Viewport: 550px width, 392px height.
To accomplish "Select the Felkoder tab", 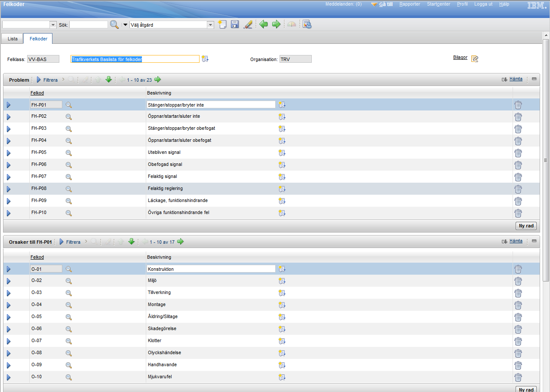I will click(x=38, y=39).
